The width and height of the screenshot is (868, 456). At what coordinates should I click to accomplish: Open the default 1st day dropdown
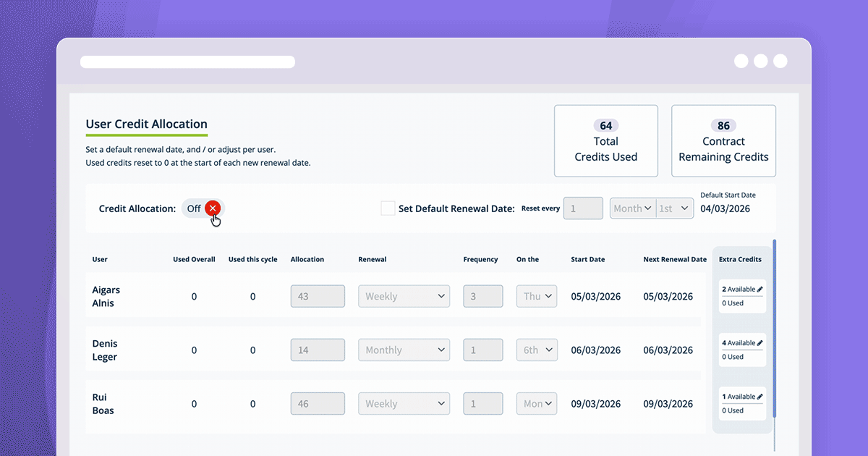(675, 208)
